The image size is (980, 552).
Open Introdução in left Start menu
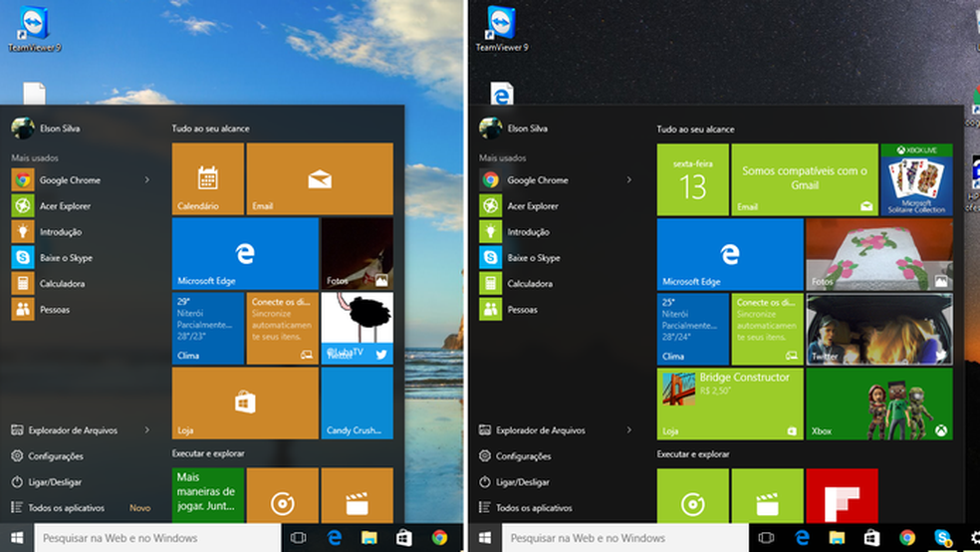[x=47, y=232]
